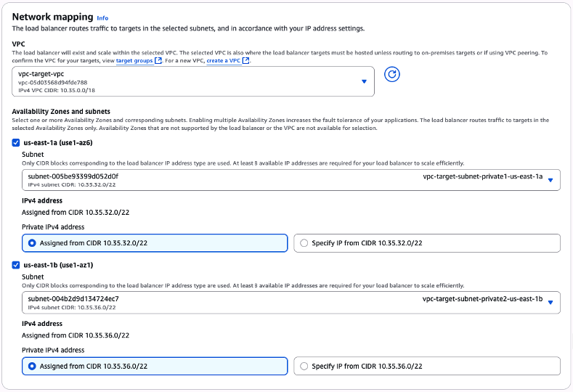Screen dimensions: 573x392
Task: Choose Specify IP from CIDR 10.35.32.0/22
Action: tap(304, 243)
